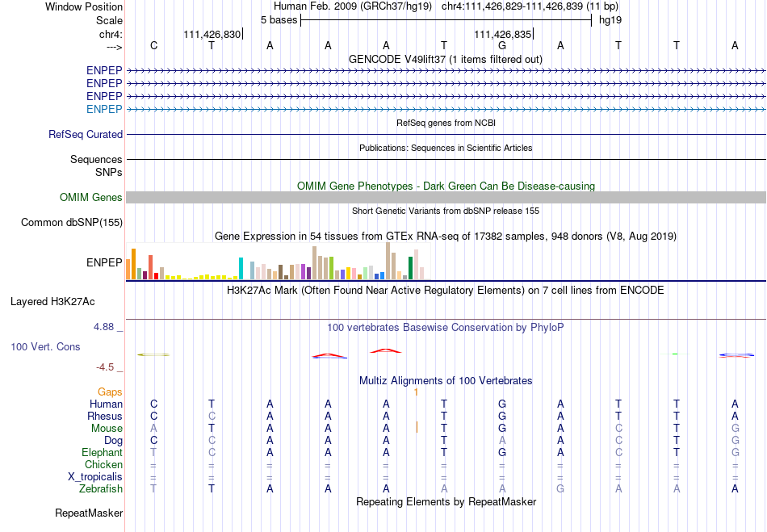Screen dimensions: 767x532
Task: Select the light blue ENPEP transcript label
Action: (104, 109)
